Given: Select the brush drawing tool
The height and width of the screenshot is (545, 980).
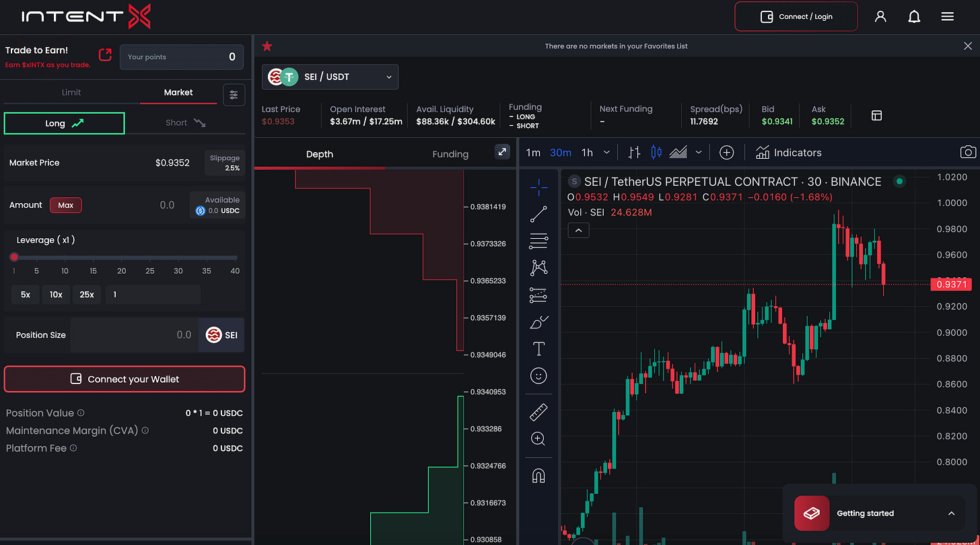Looking at the screenshot, I should [x=539, y=322].
